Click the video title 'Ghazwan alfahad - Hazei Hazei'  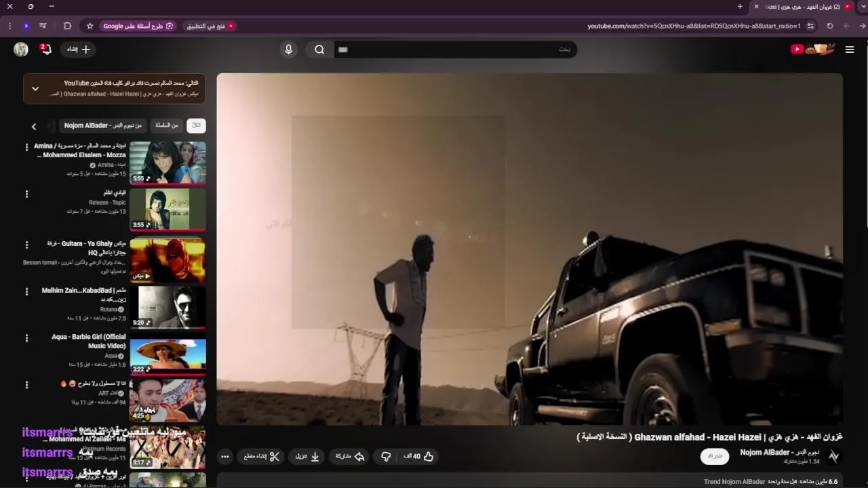click(709, 437)
